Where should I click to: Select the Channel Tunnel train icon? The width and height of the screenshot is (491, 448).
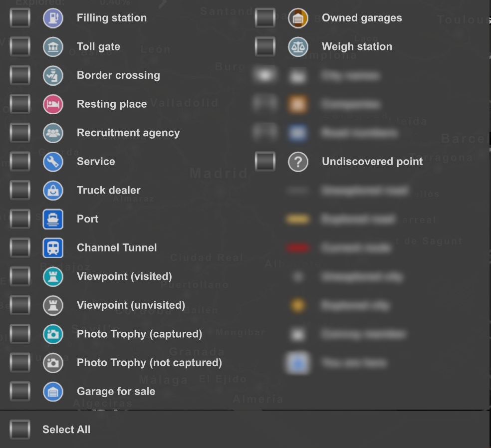pyautogui.click(x=53, y=247)
